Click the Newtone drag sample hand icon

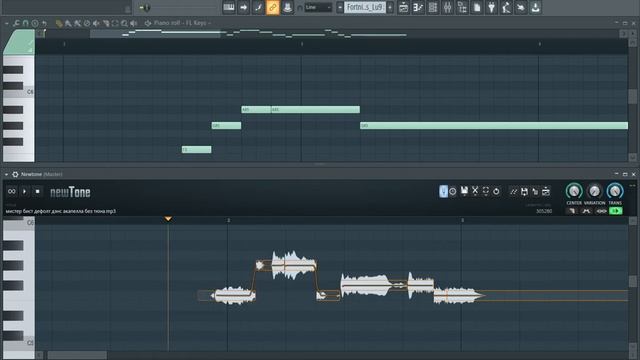click(x=535, y=191)
